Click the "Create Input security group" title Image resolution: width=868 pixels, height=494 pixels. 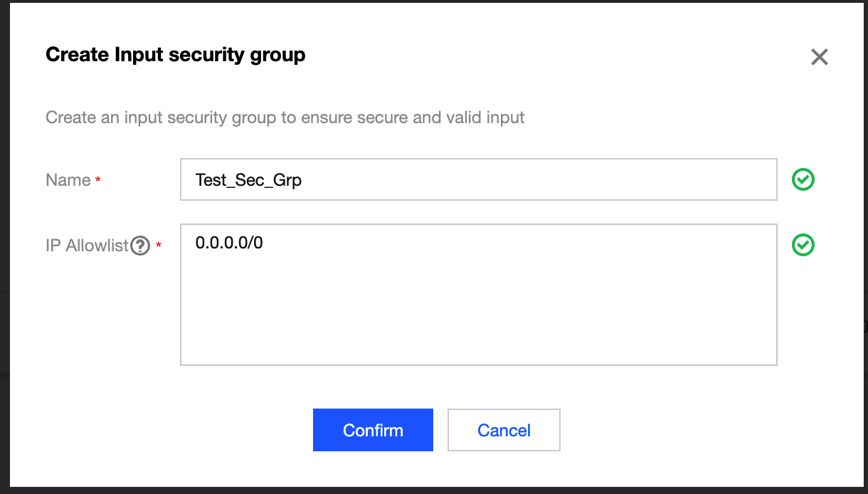pyautogui.click(x=175, y=55)
